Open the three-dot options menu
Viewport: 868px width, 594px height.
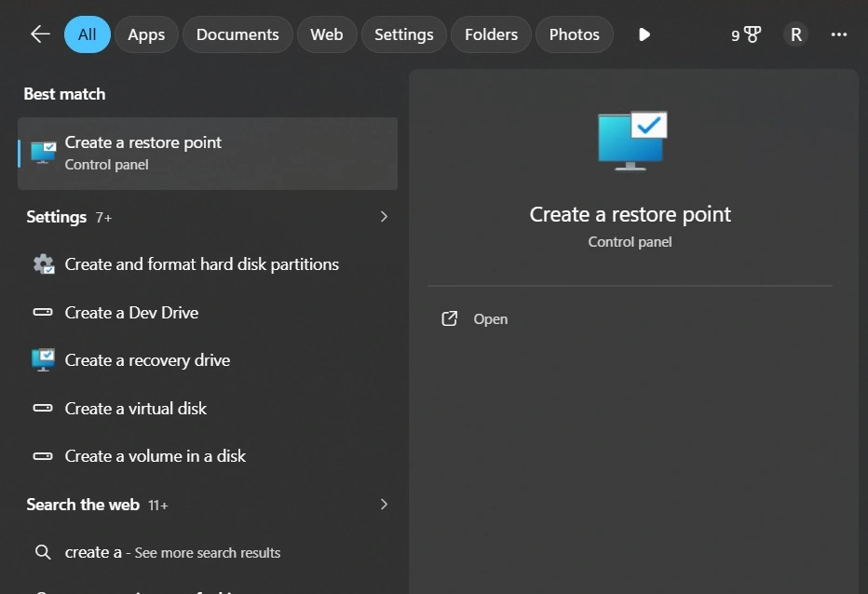[838, 34]
